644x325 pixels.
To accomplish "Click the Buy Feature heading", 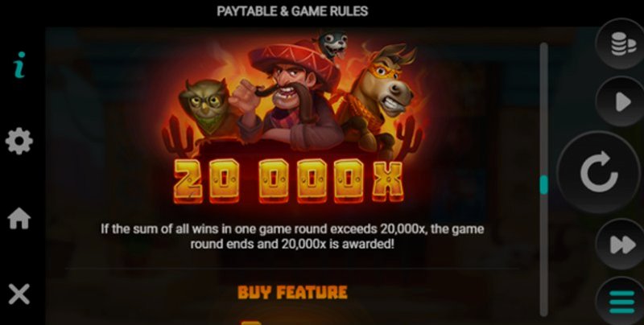I will 292,292.
